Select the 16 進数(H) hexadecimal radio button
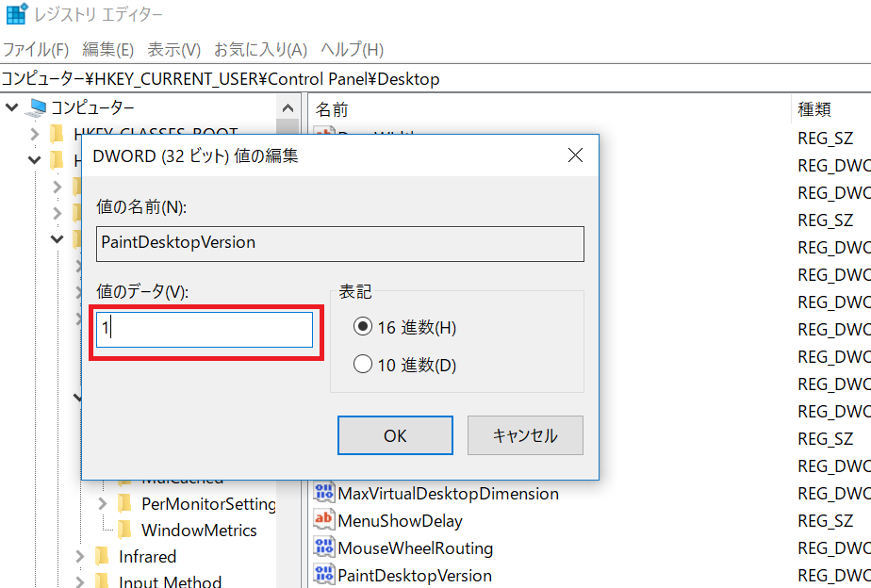This screenshot has height=588, width=871. coord(363,326)
